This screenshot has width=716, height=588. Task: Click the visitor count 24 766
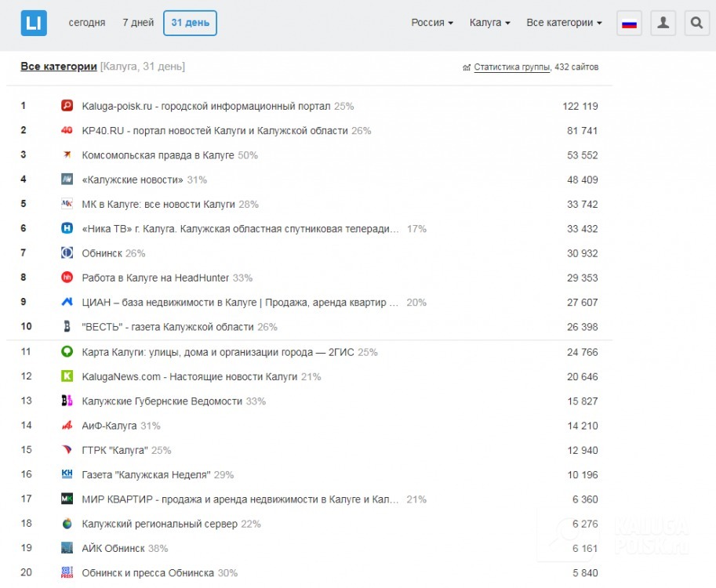point(582,353)
